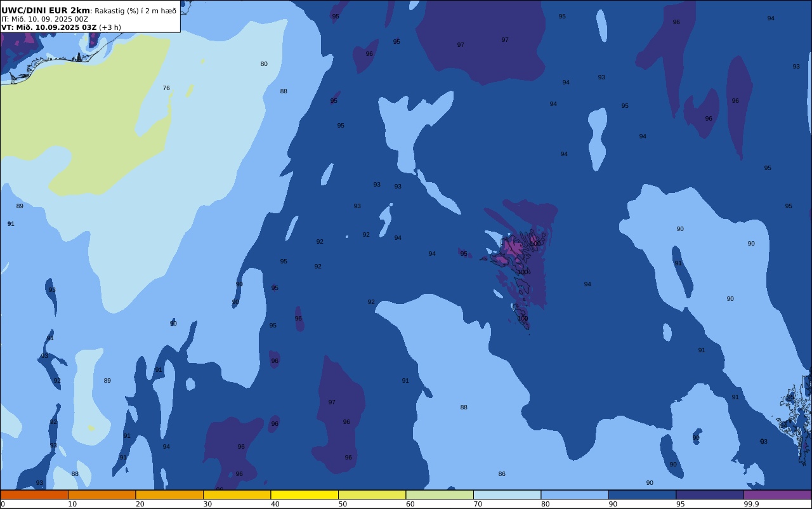This screenshot has height=509, width=812.
Task: Select the pale blue 70–80 legend swatch
Action: pos(507,494)
